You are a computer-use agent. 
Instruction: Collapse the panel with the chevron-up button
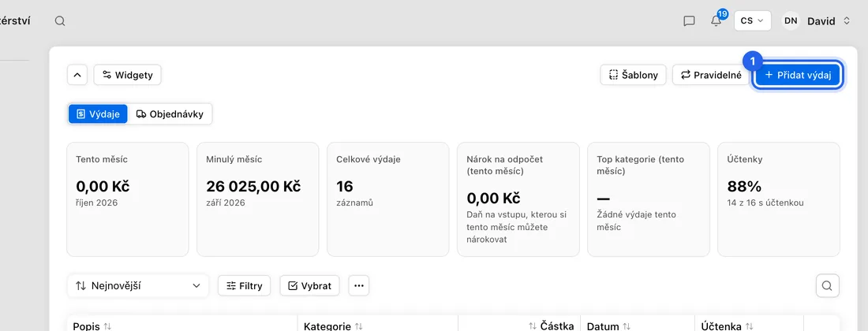pos(77,75)
